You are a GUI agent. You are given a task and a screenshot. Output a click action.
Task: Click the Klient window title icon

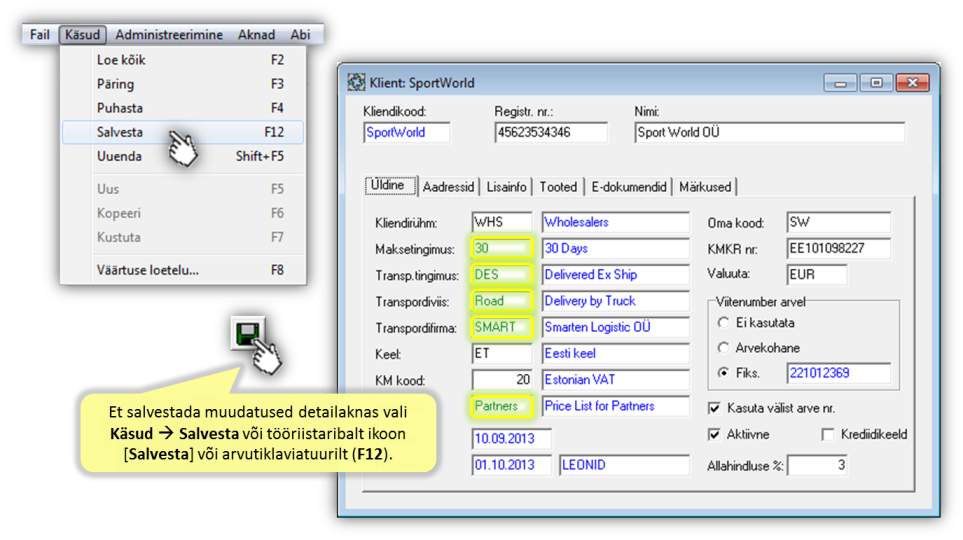(x=356, y=82)
